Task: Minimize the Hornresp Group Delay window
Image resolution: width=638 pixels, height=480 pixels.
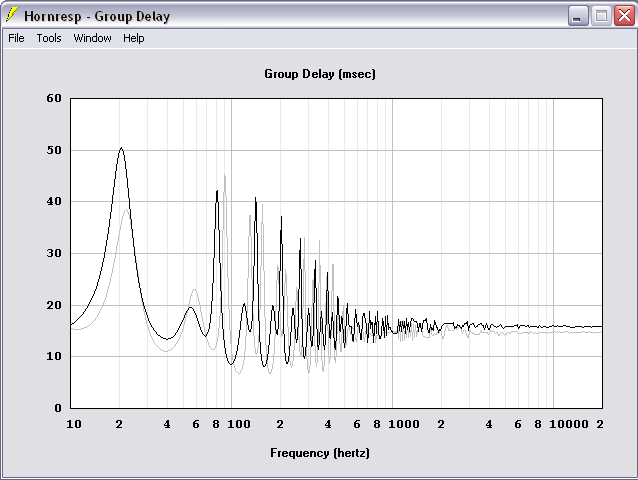Action: point(578,16)
